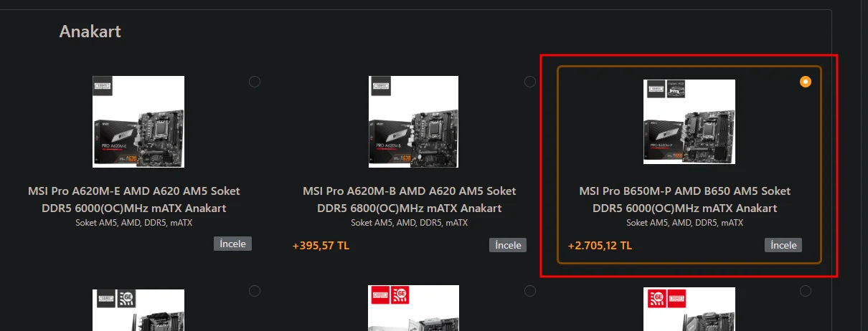Click the memory badge icon on A620M-B image
Screen dimensions: 868x331
[380, 87]
